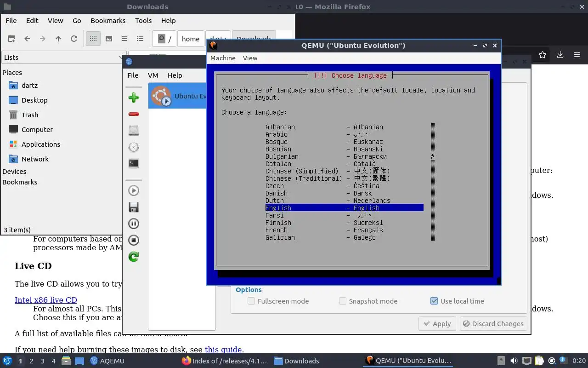Switch to workspace 2 in taskbar

pyautogui.click(x=32, y=361)
